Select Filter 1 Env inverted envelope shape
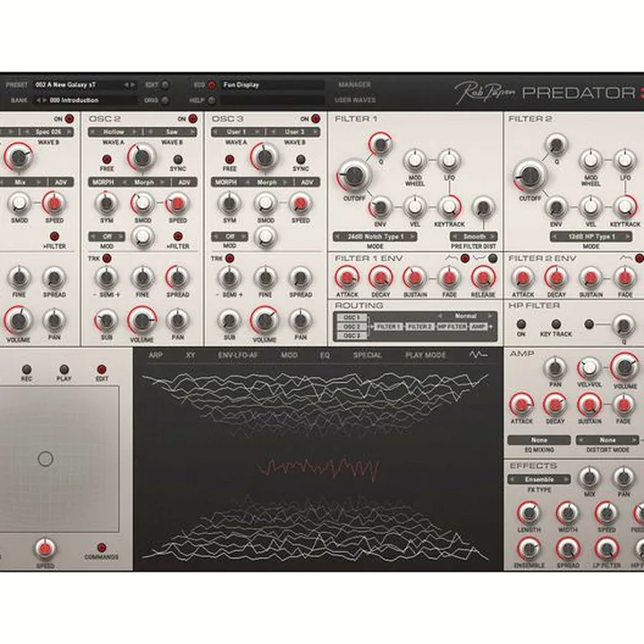The height and width of the screenshot is (644, 644). (x=493, y=258)
